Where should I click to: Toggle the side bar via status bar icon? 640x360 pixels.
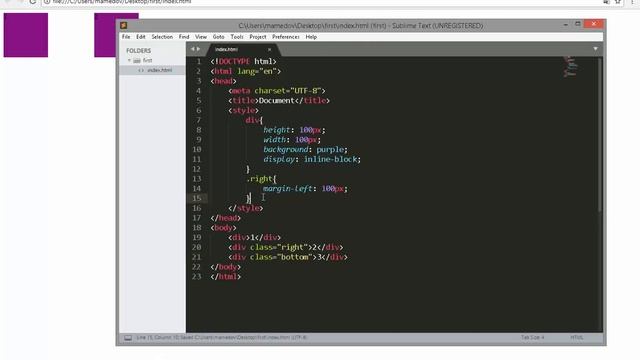pos(128,338)
